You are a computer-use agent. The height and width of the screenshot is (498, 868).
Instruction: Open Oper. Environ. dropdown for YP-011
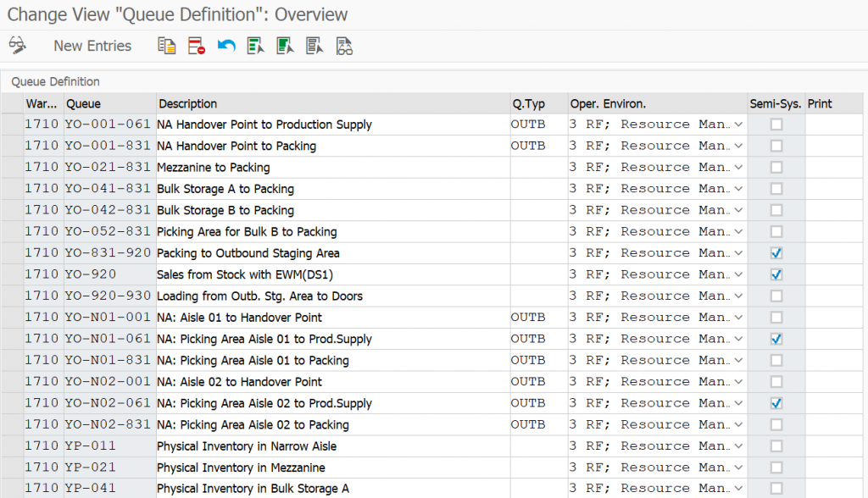738,446
